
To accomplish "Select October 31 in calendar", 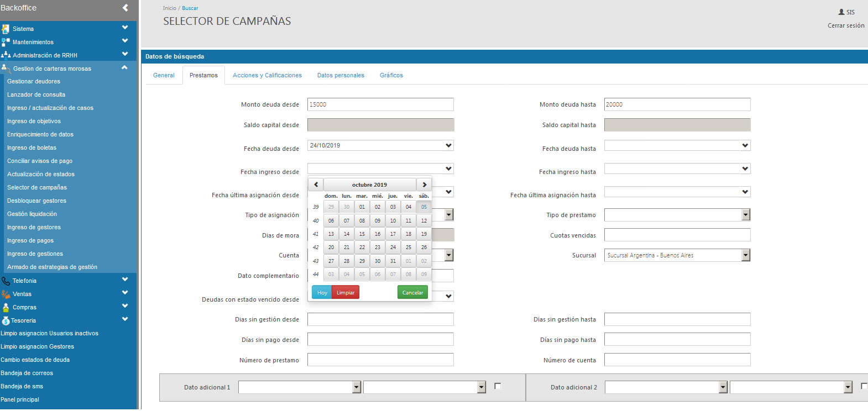I will click(393, 261).
